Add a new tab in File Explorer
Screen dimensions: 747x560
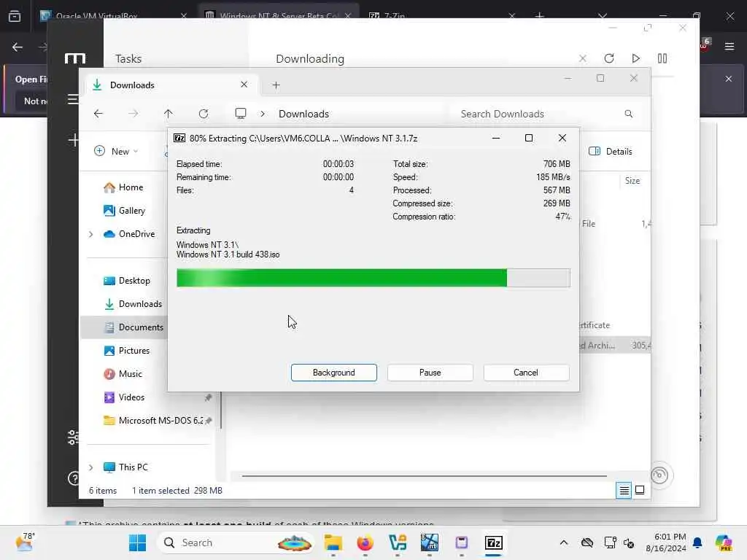coord(276,85)
